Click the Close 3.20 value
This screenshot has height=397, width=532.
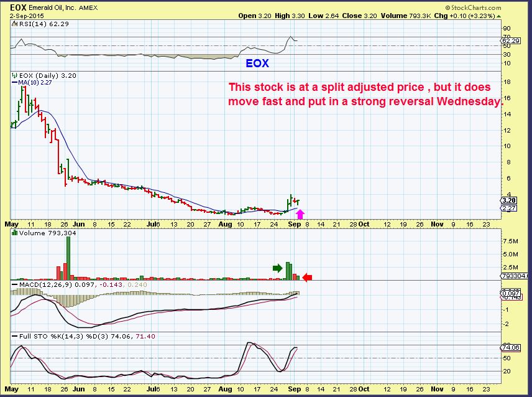click(x=359, y=16)
